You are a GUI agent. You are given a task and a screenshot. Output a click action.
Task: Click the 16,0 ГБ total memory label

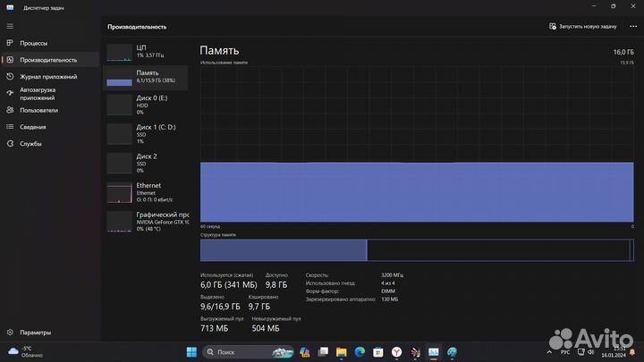(623, 52)
